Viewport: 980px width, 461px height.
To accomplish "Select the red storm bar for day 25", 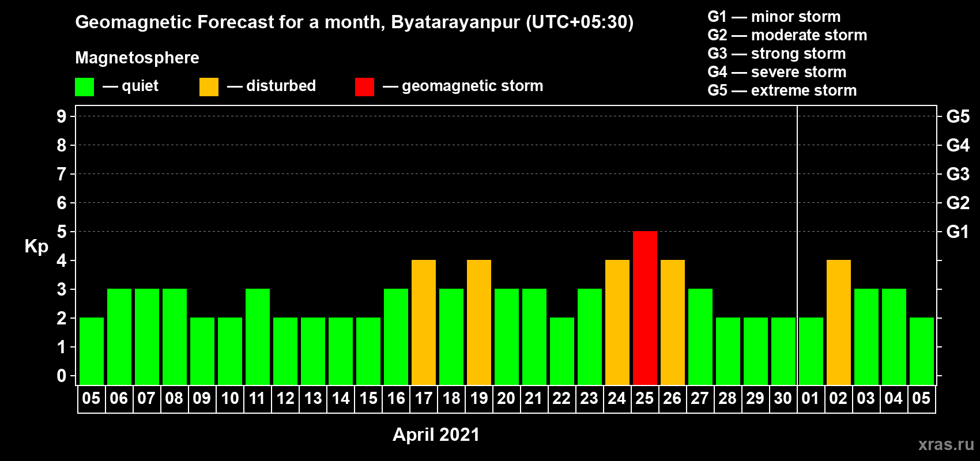I will (x=645, y=308).
